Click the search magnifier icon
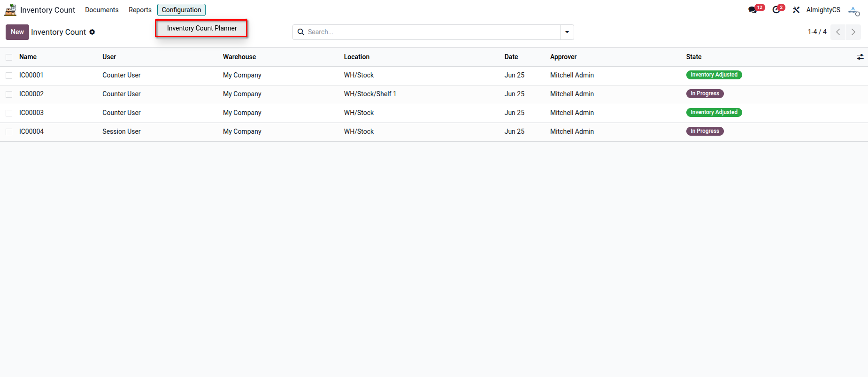868x377 pixels. [x=301, y=32]
